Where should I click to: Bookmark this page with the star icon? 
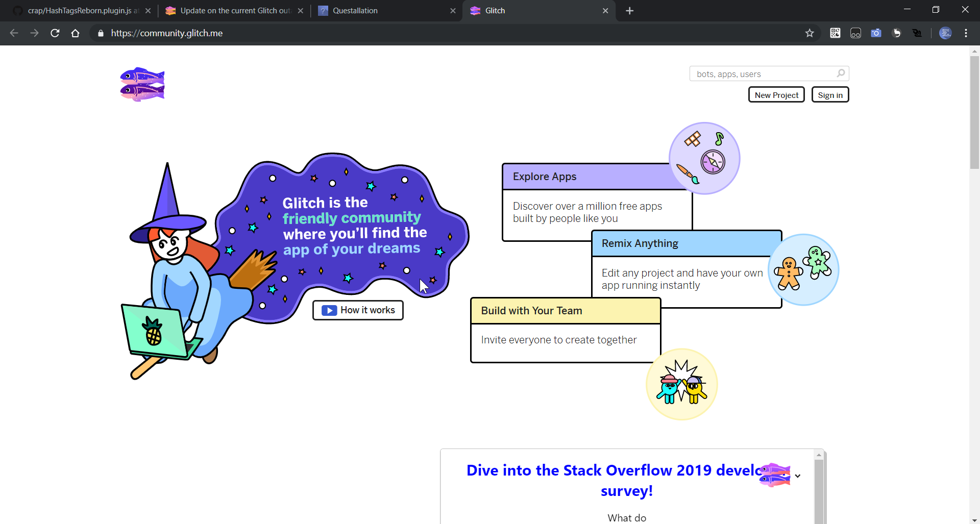810,33
